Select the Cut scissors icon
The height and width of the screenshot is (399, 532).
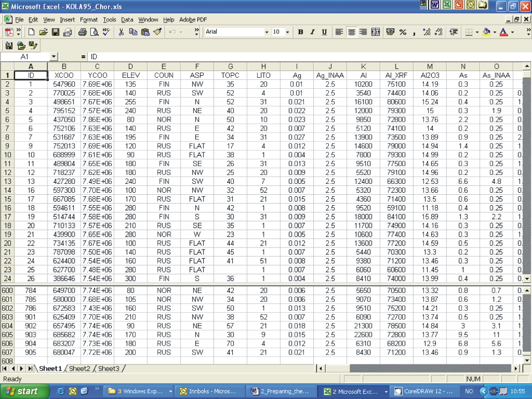(x=121, y=32)
